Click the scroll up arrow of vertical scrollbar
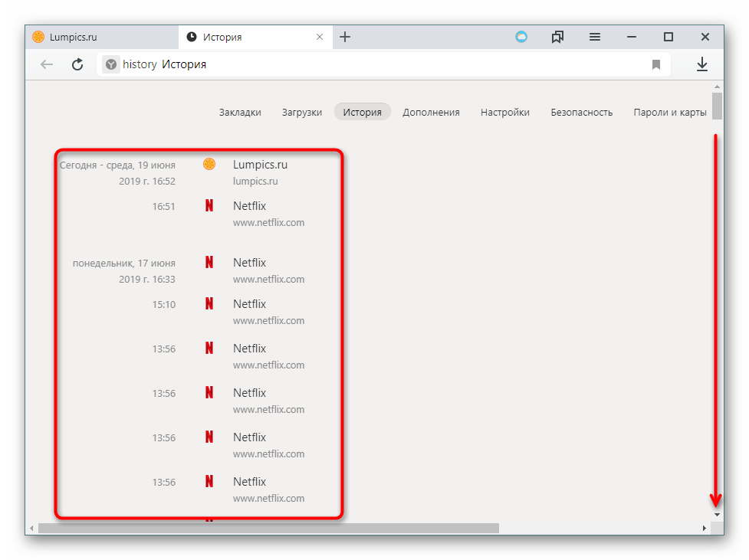The image size is (749, 560). point(717,87)
